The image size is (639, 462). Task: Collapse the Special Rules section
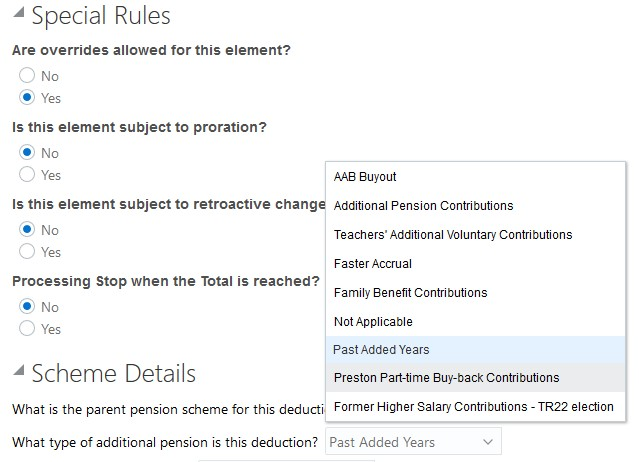pyautogui.click(x=19, y=17)
